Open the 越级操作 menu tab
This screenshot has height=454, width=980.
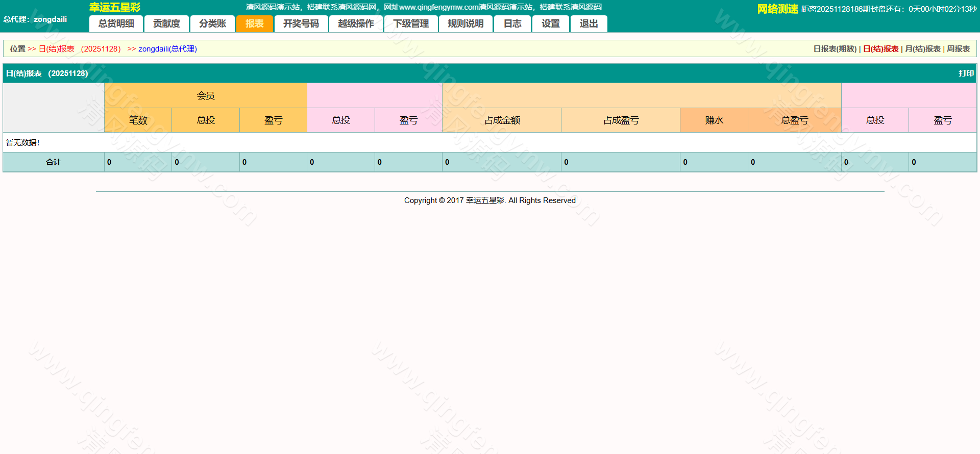(356, 23)
